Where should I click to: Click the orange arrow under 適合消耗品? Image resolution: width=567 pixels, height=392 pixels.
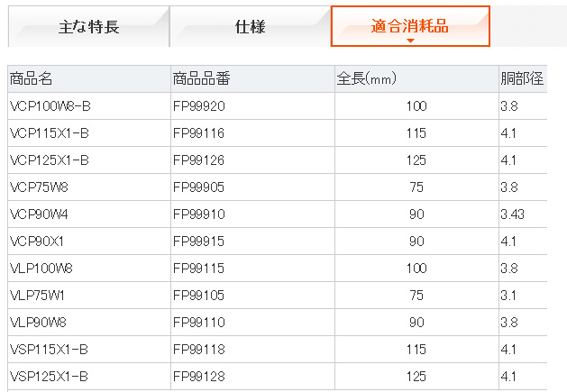pos(410,41)
